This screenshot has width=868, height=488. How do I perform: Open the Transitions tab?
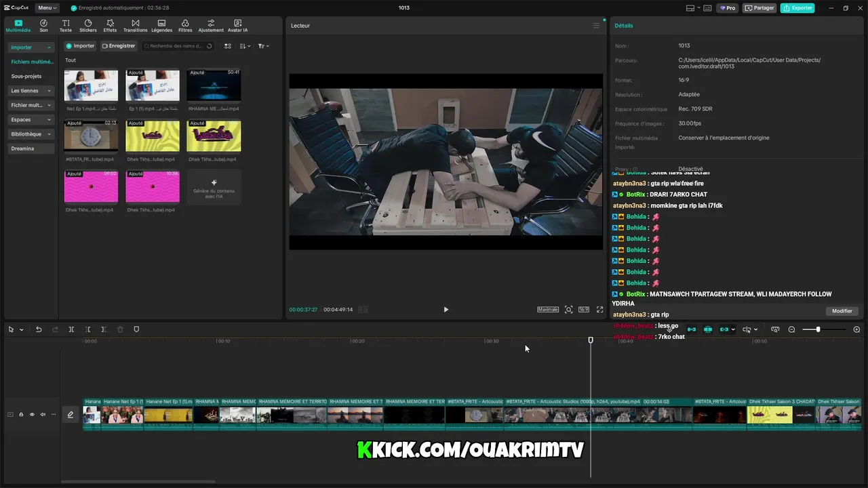click(x=136, y=26)
